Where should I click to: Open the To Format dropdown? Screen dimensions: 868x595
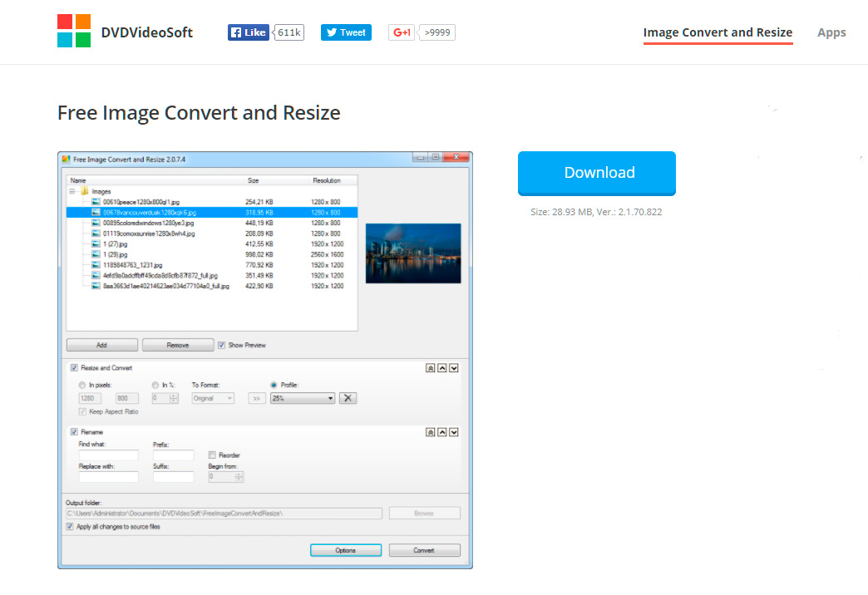(214, 398)
